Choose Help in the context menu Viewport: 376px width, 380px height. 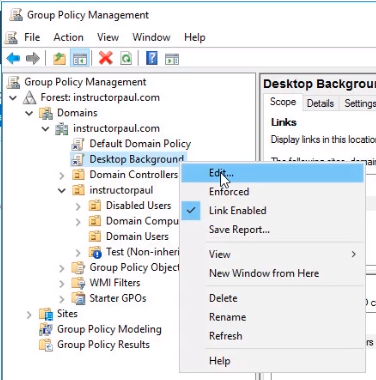pos(272,361)
